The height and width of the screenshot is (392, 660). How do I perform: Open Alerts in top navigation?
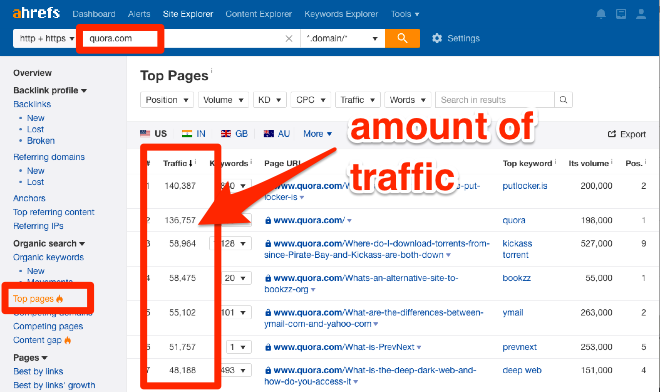point(139,14)
